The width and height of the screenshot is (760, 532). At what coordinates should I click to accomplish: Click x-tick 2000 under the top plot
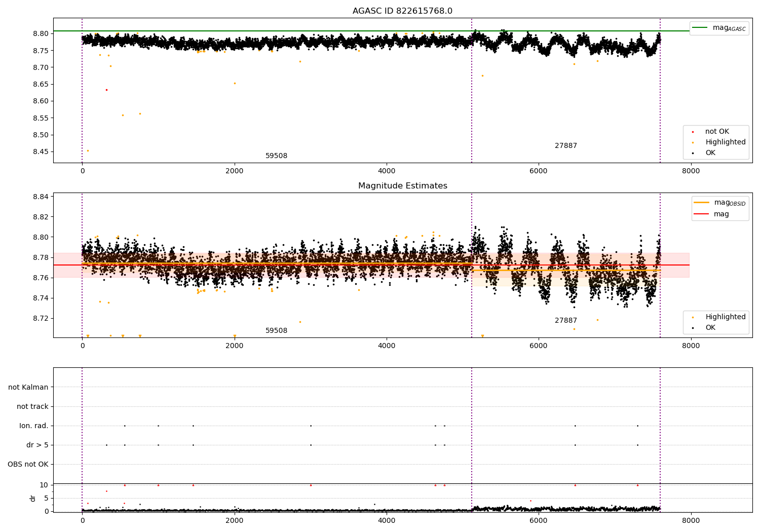[x=235, y=171]
